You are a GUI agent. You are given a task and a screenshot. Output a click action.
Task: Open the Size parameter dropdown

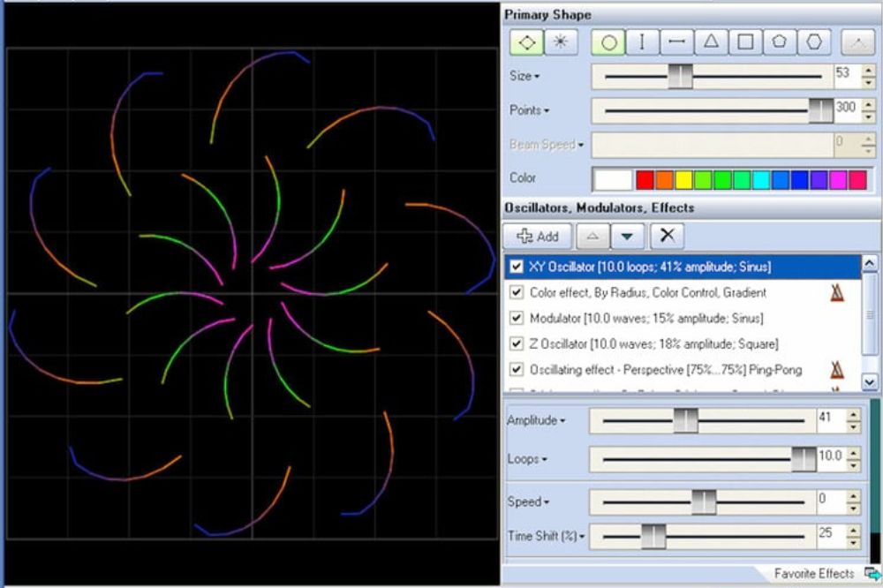pos(525,75)
